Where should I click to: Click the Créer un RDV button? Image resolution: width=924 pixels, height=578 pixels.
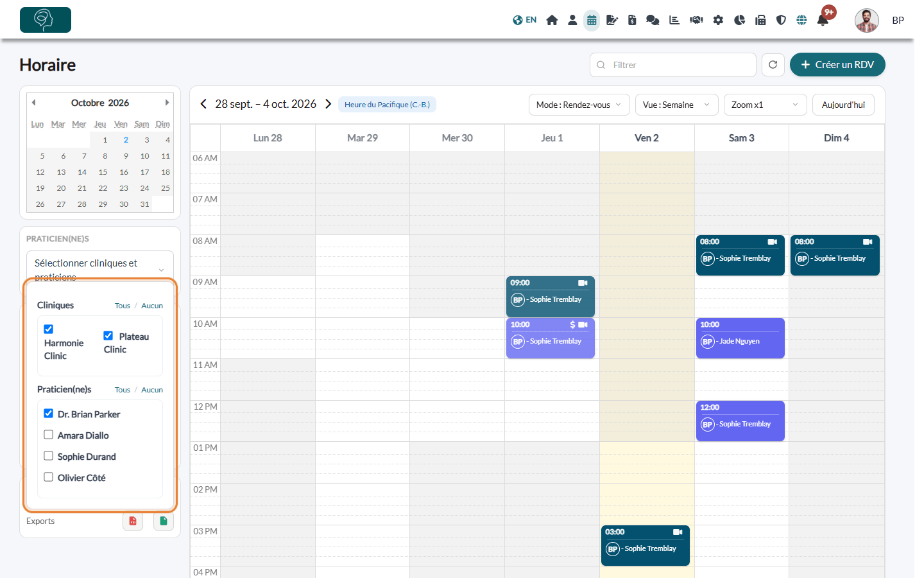click(837, 65)
